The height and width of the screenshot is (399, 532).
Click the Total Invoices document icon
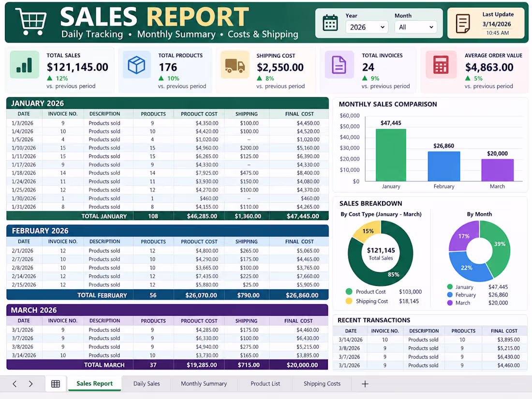(x=339, y=64)
